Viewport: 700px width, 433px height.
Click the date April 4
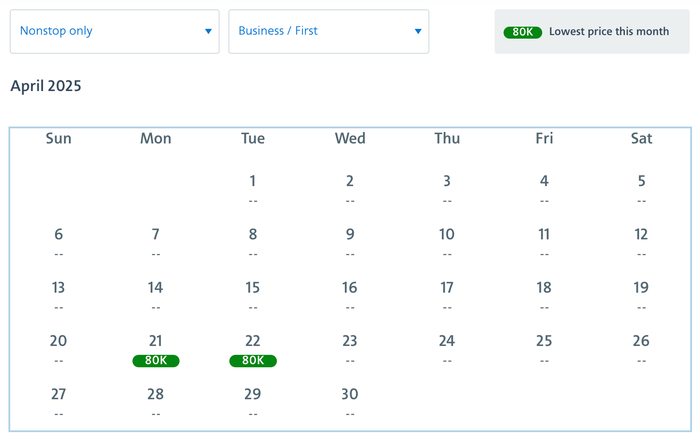pos(544,181)
